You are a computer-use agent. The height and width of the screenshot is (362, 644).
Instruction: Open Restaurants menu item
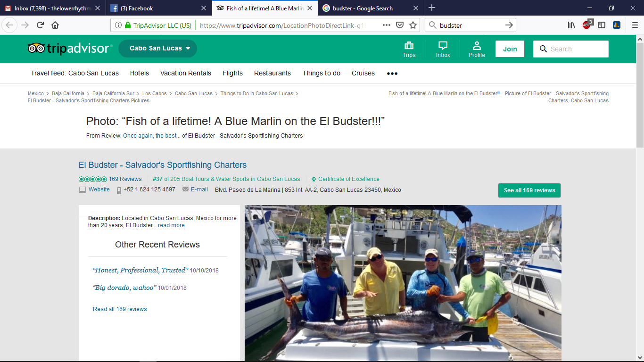coord(272,73)
